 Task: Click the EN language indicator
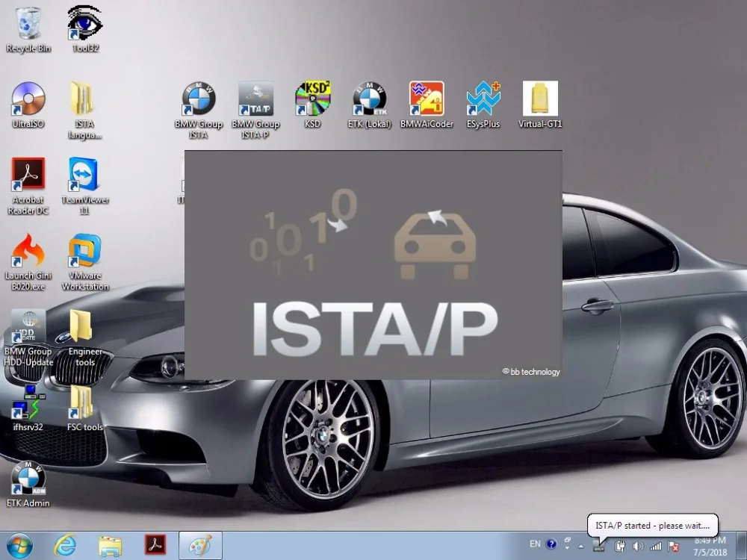[x=535, y=545]
